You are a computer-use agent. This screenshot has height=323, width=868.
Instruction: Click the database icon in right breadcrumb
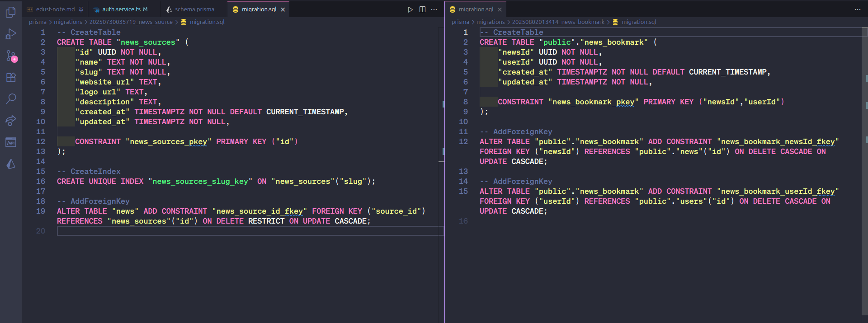pos(615,22)
